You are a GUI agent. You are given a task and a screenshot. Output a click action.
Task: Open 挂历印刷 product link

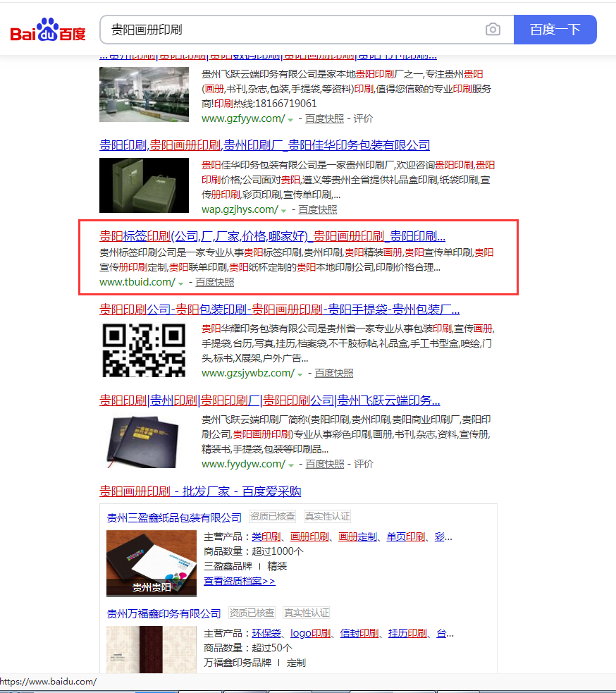(407, 633)
